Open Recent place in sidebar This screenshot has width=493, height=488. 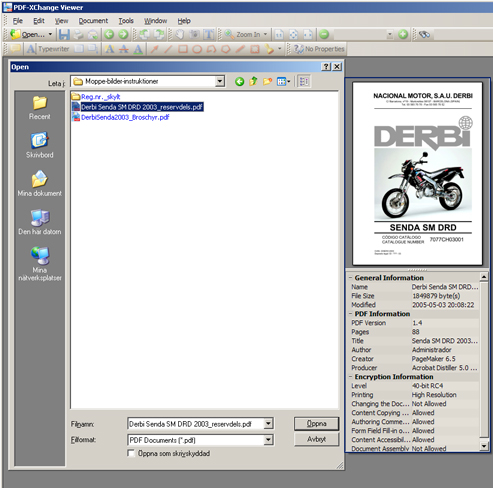40,107
